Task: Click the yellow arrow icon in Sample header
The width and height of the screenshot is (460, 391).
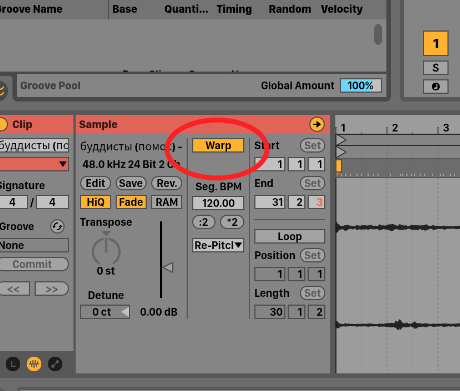Action: pos(316,124)
